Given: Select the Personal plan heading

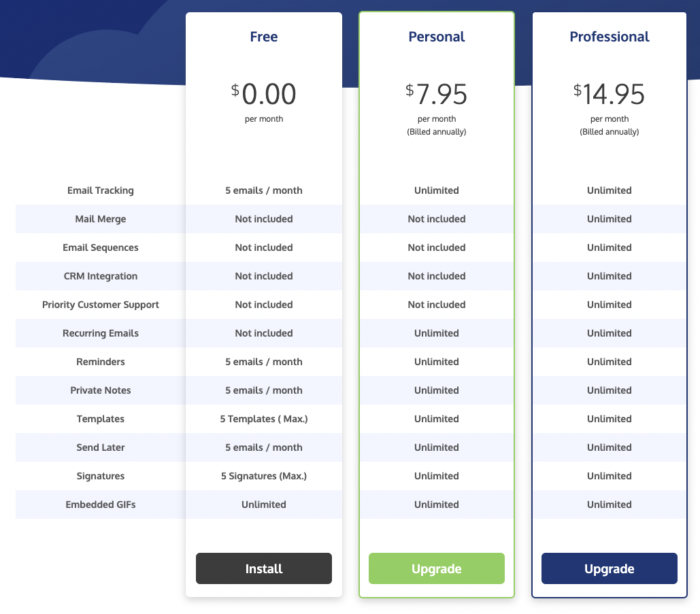Looking at the screenshot, I should 436,37.
